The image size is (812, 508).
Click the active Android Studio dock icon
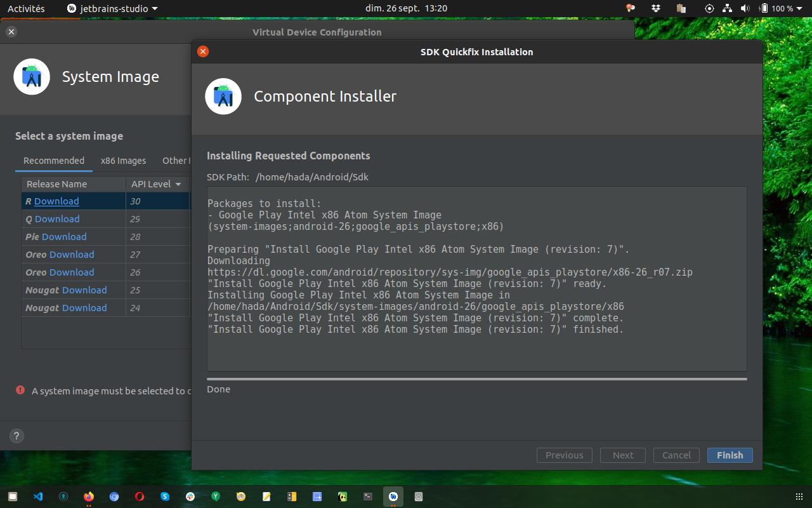click(393, 497)
